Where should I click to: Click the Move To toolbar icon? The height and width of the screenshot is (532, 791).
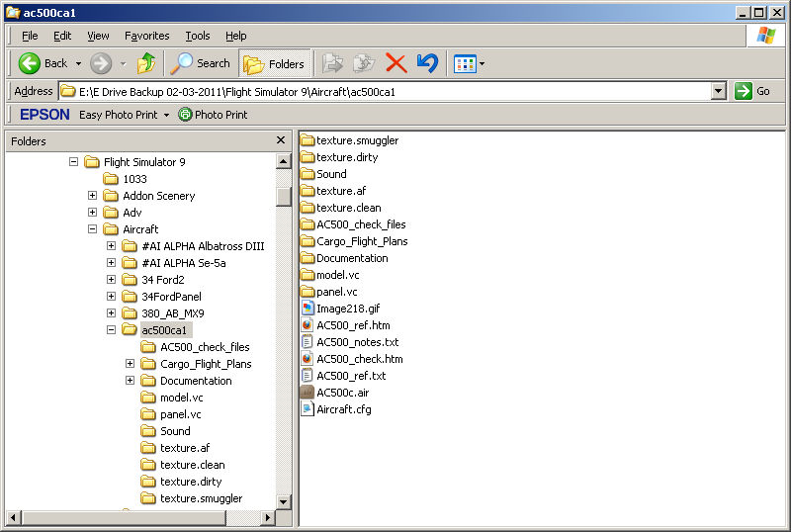[x=332, y=63]
